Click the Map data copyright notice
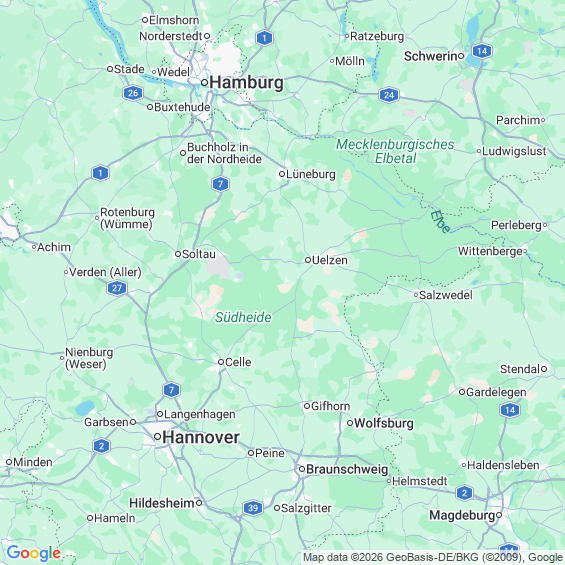Image resolution: width=565 pixels, height=565 pixels. click(433, 557)
